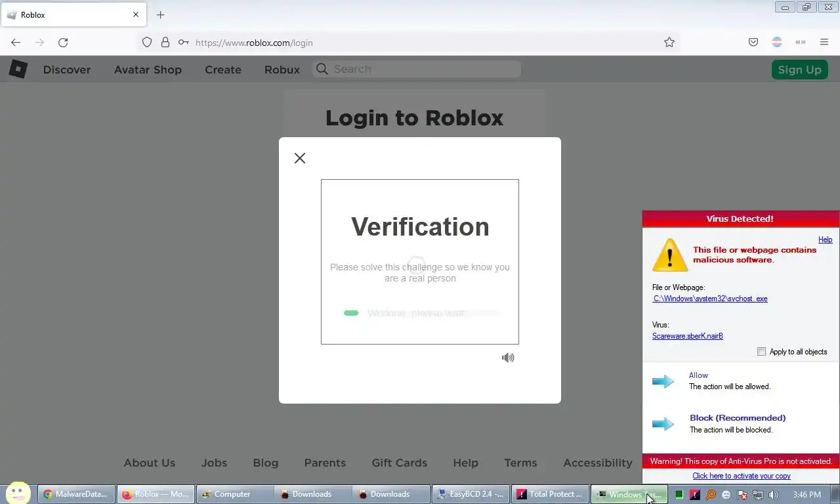Viewport: 840px width, 504px height.
Task: Click the striped circular toolbar extension icon
Action: pos(777,43)
